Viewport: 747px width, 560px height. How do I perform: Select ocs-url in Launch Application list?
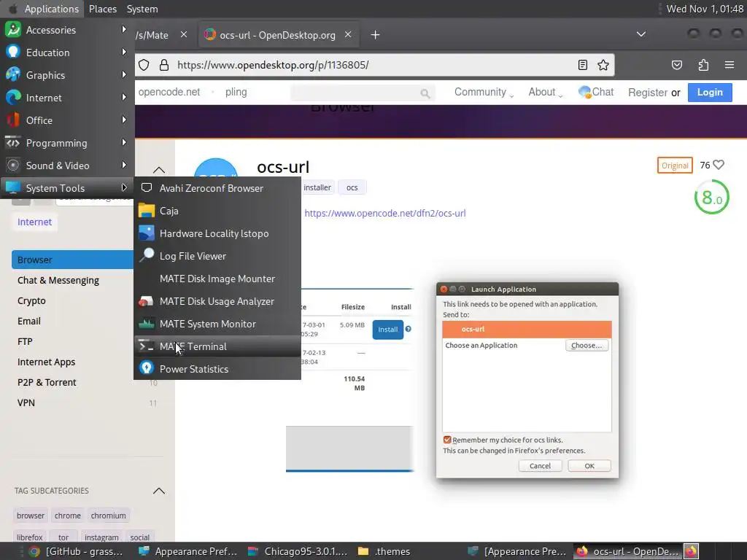527,329
